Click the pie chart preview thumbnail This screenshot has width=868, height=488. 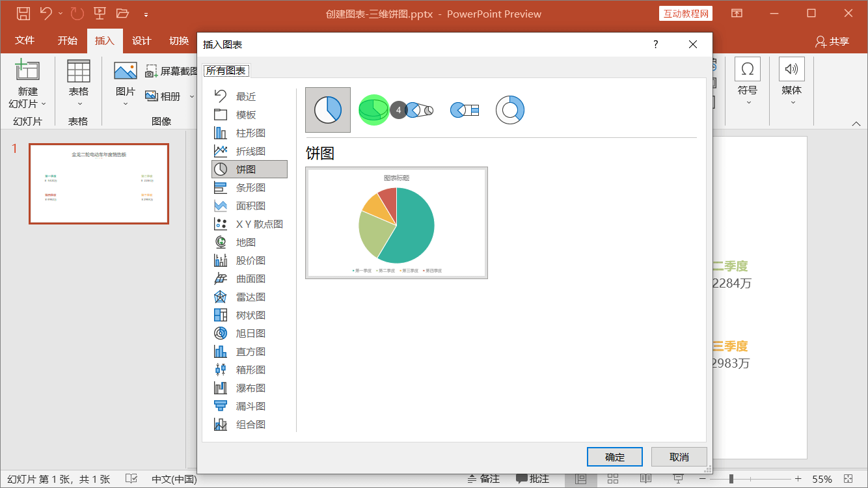click(396, 223)
